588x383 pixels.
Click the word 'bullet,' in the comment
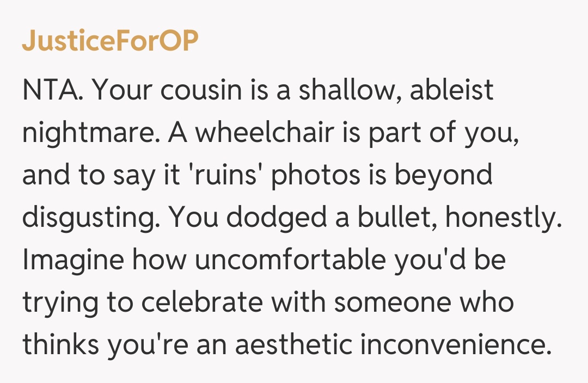click(391, 218)
